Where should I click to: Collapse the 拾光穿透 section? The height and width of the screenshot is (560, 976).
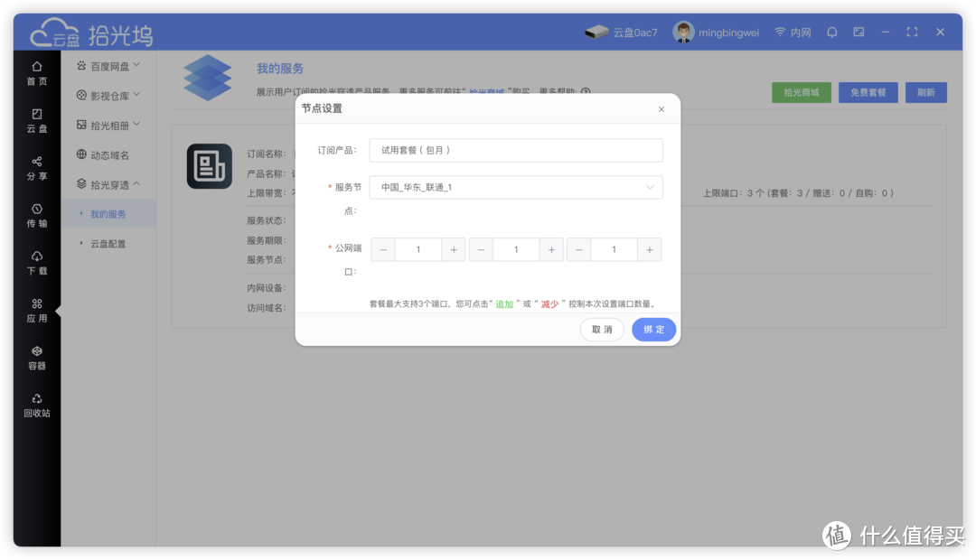click(108, 183)
